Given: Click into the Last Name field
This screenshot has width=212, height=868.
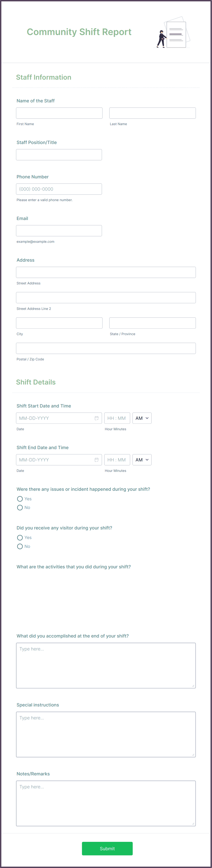Looking at the screenshot, I should 152,113.
